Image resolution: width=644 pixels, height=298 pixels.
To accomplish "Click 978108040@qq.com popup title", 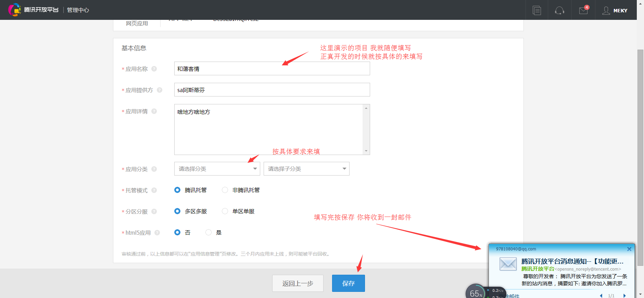I will pyautogui.click(x=516, y=249).
